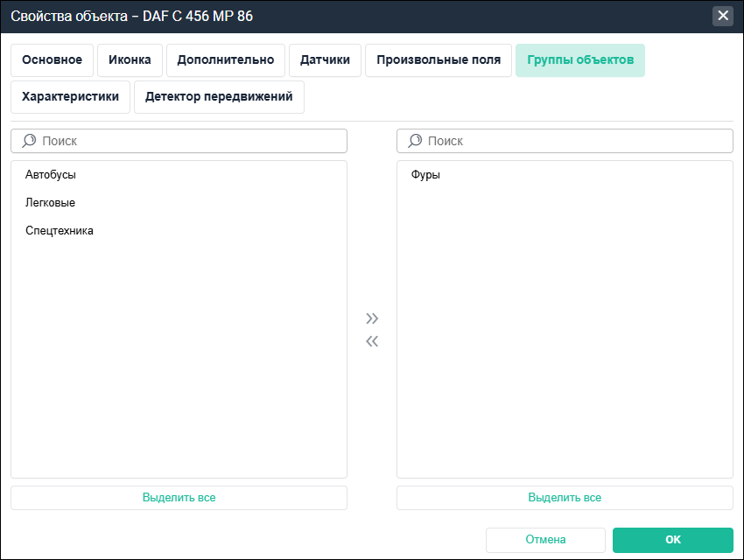Screen dimensions: 744x560
Task: Close the object properties dialog
Action: [x=722, y=17]
